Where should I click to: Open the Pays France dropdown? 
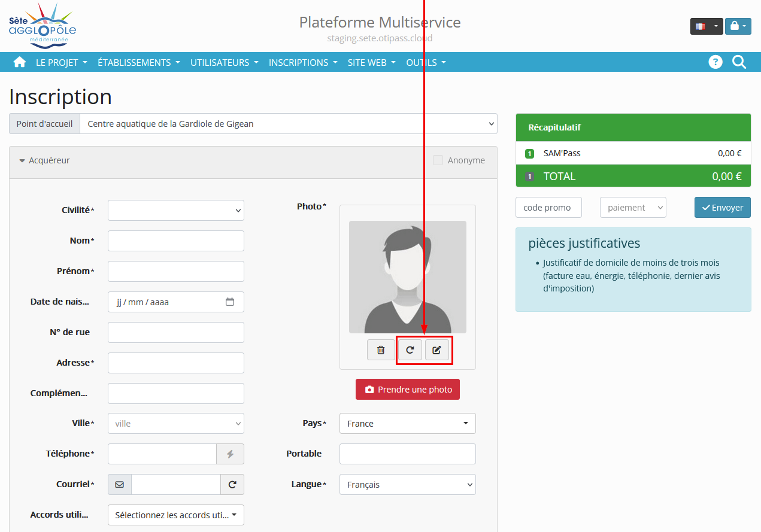pos(407,424)
